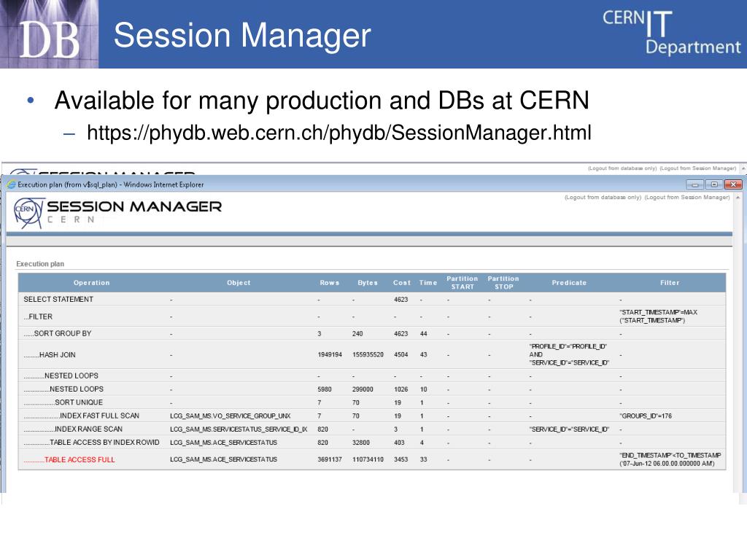Click rows value 1949194
Image resolution: width=747 pixels, height=560 pixels.
pos(330,355)
